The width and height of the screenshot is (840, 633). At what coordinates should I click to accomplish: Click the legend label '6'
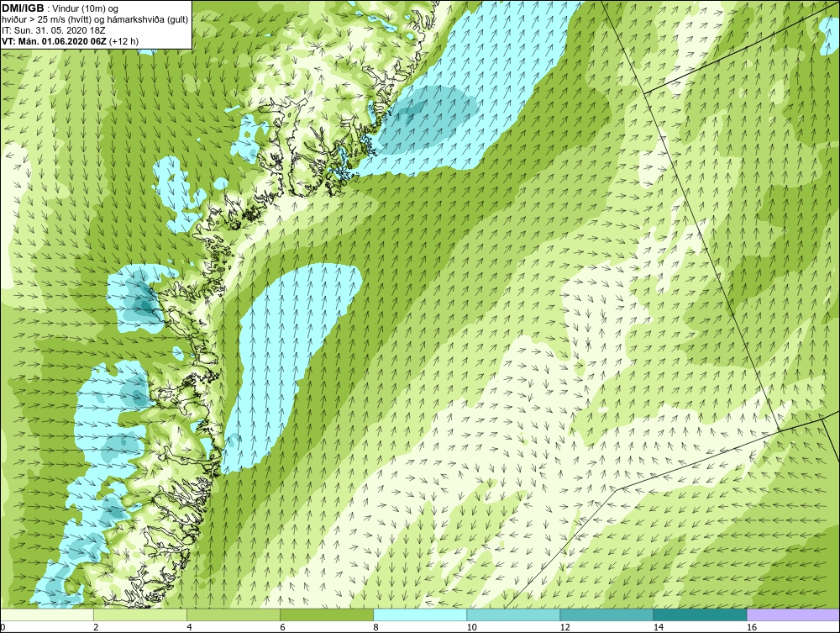[282, 627]
